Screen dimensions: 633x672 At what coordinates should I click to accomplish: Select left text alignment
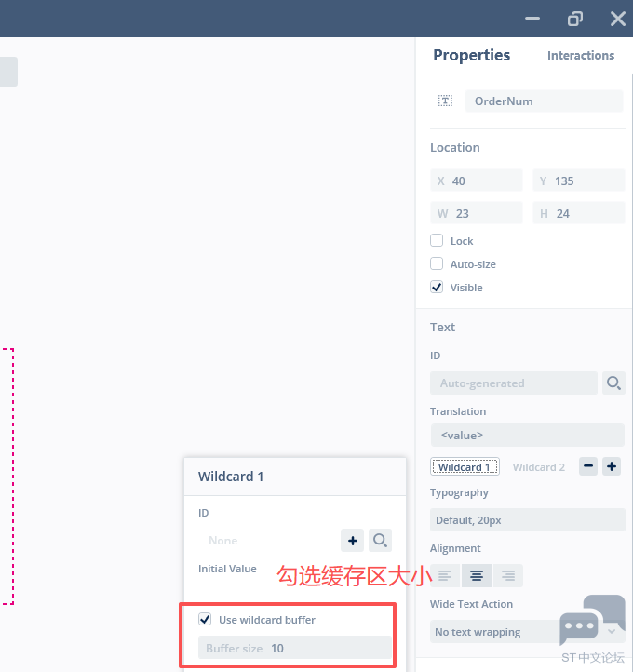tap(445, 575)
